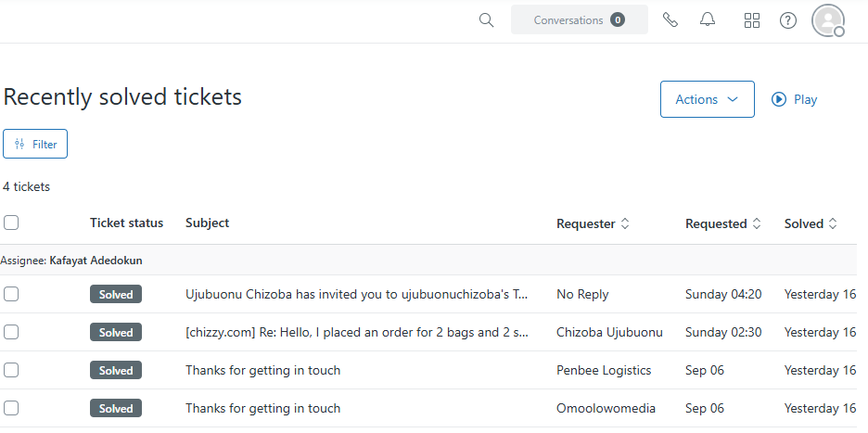Sort by the Solved column
868x433 pixels.
pos(811,223)
